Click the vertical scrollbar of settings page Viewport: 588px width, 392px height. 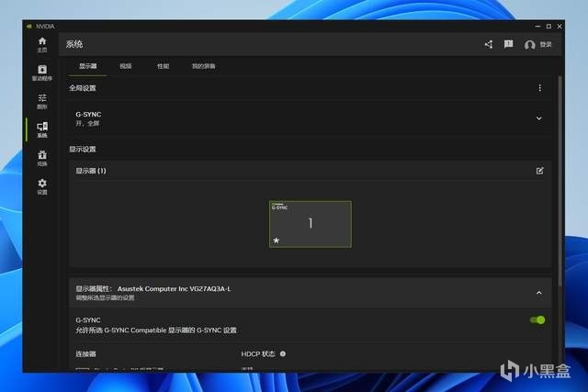point(560,180)
